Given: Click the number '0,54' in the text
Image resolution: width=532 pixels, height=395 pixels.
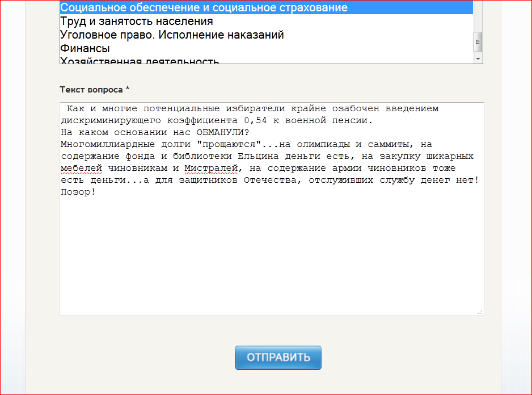Looking at the screenshot, I should (x=255, y=121).
